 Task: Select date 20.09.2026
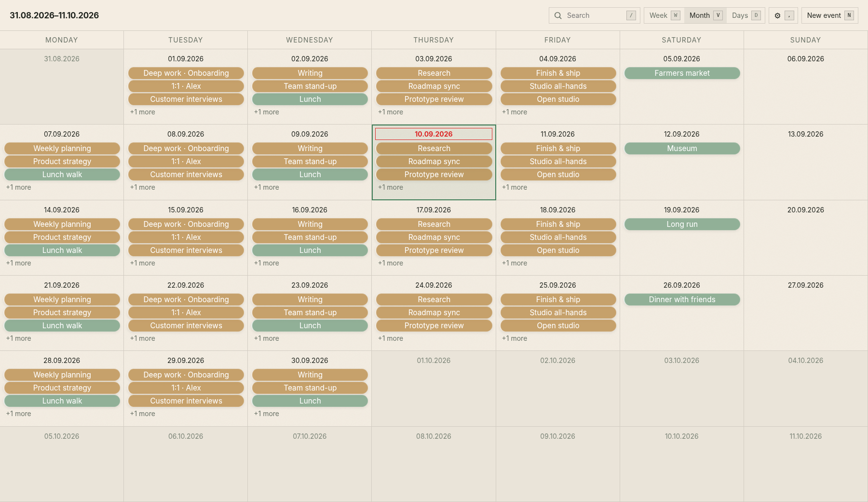805,210
